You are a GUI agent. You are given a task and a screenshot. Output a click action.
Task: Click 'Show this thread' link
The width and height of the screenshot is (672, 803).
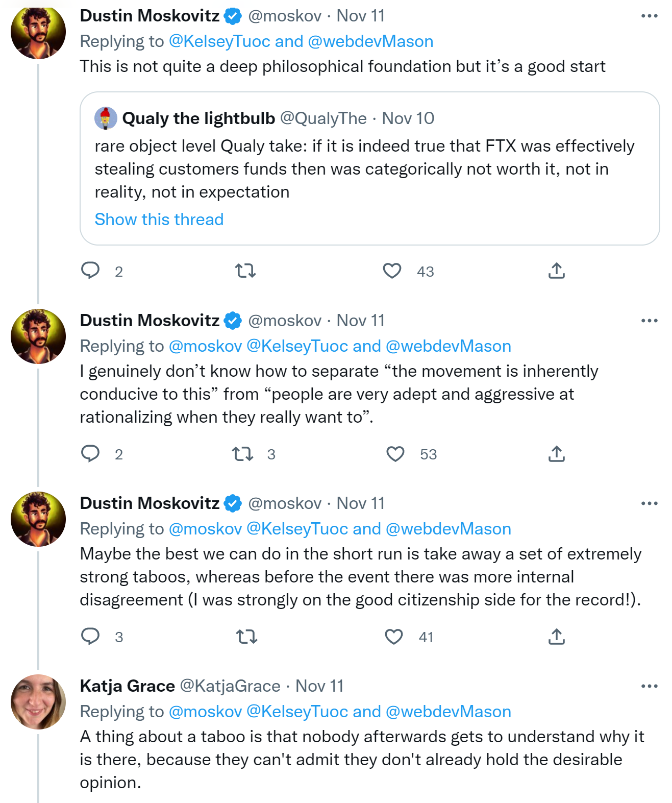pyautogui.click(x=159, y=220)
